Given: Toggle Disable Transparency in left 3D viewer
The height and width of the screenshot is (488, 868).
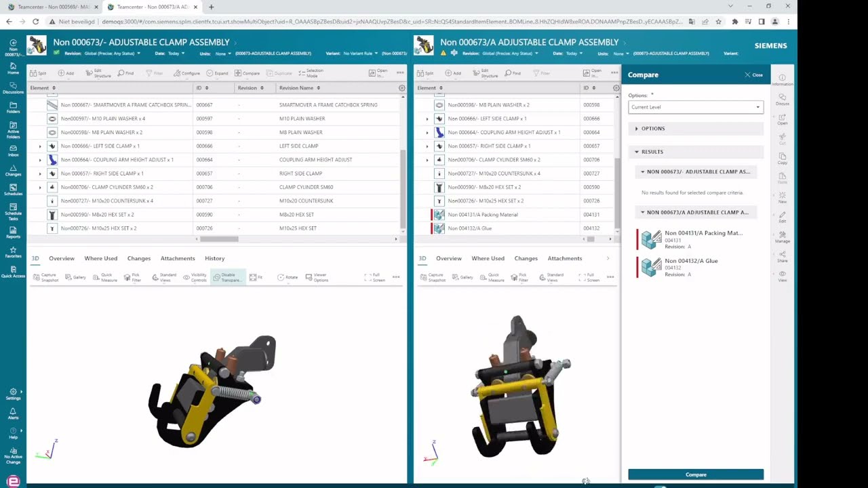Looking at the screenshot, I should point(227,277).
